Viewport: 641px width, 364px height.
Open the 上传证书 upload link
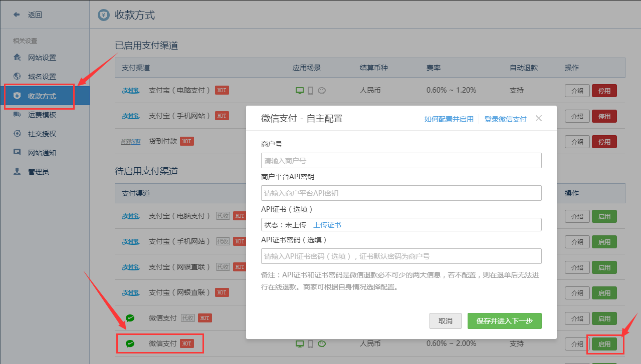point(328,224)
